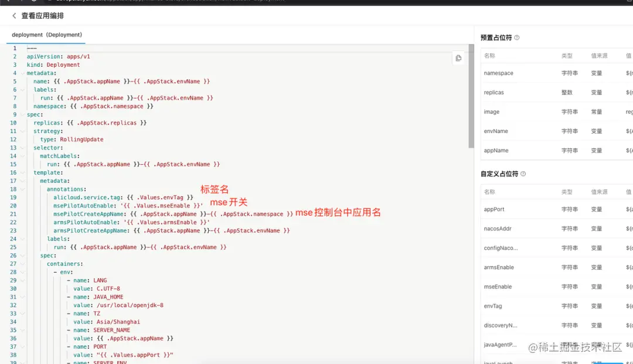Select the replicas placeholder row
The width and height of the screenshot is (633, 364).
click(x=557, y=93)
